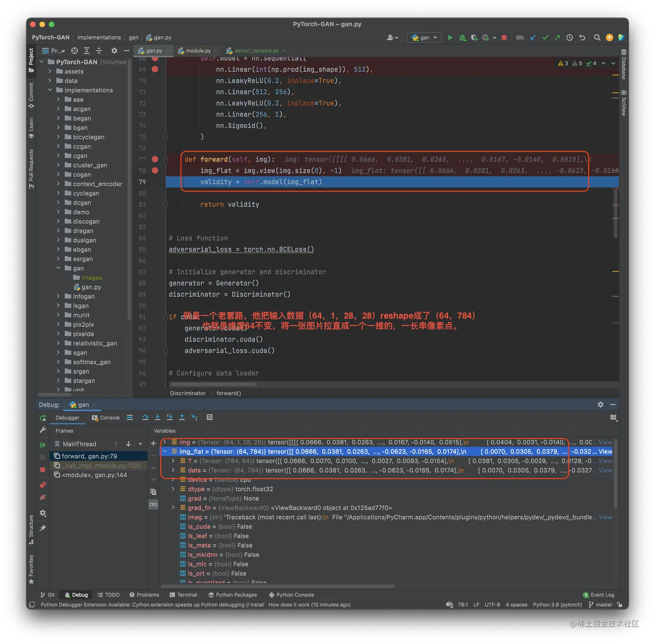The width and height of the screenshot is (655, 644).
Task: Select the Debugger tab
Action: coord(68,417)
